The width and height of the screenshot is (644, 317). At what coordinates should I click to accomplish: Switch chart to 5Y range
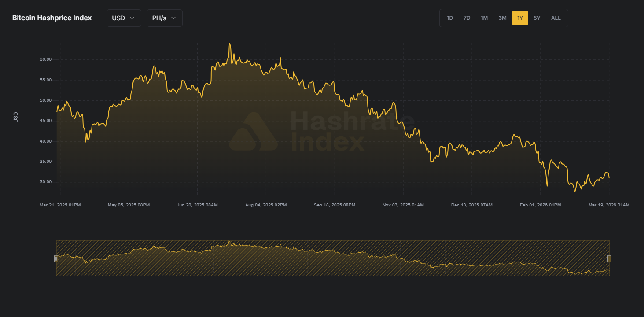click(x=537, y=18)
